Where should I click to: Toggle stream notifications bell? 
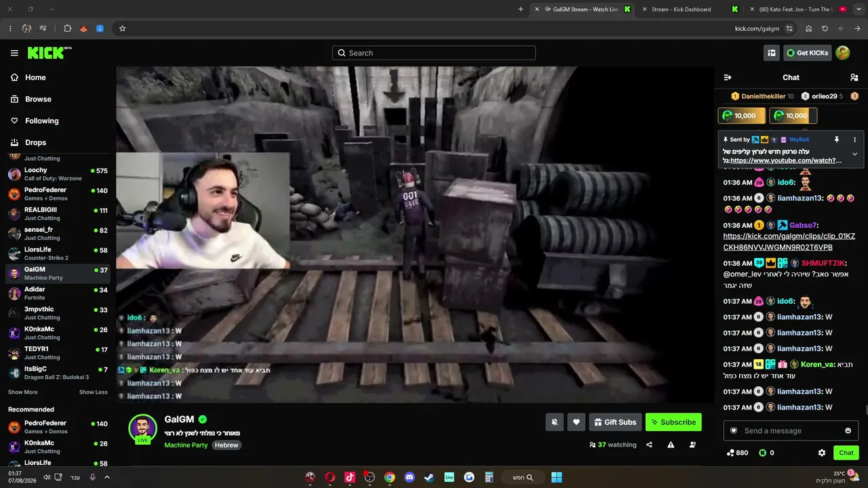pos(555,422)
